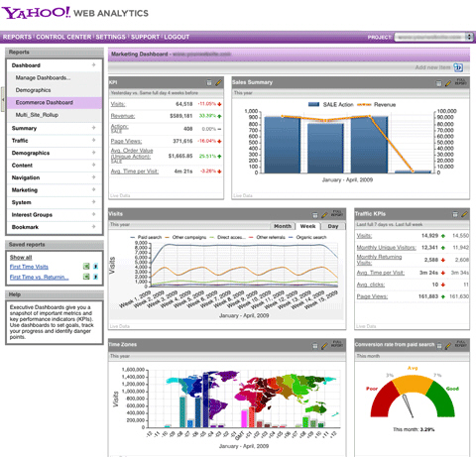Export First Time Visits report to Excel

pos(86,267)
